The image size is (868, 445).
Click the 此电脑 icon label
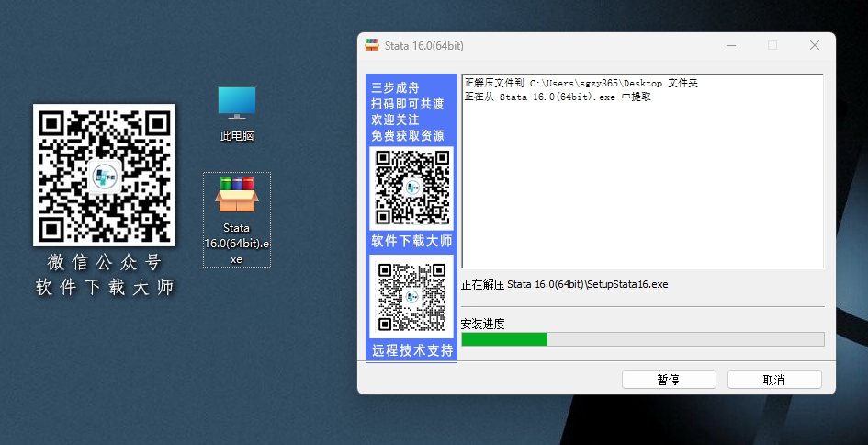237,136
